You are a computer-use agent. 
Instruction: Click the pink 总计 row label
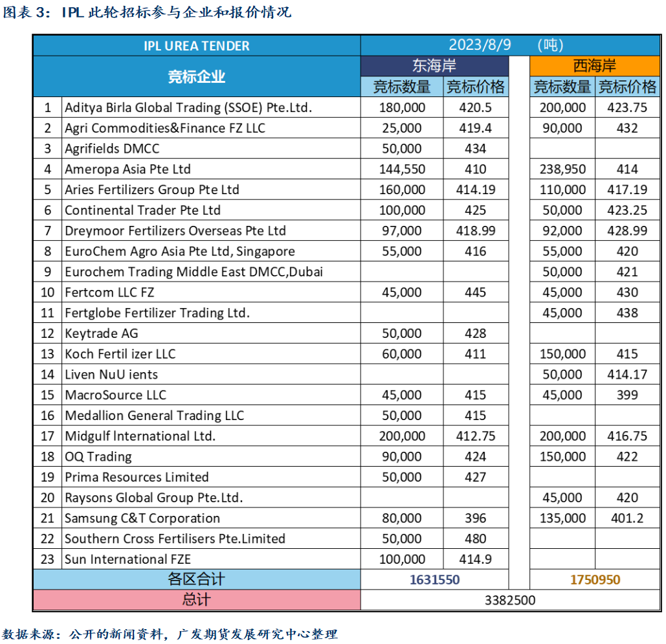pyautogui.click(x=196, y=600)
